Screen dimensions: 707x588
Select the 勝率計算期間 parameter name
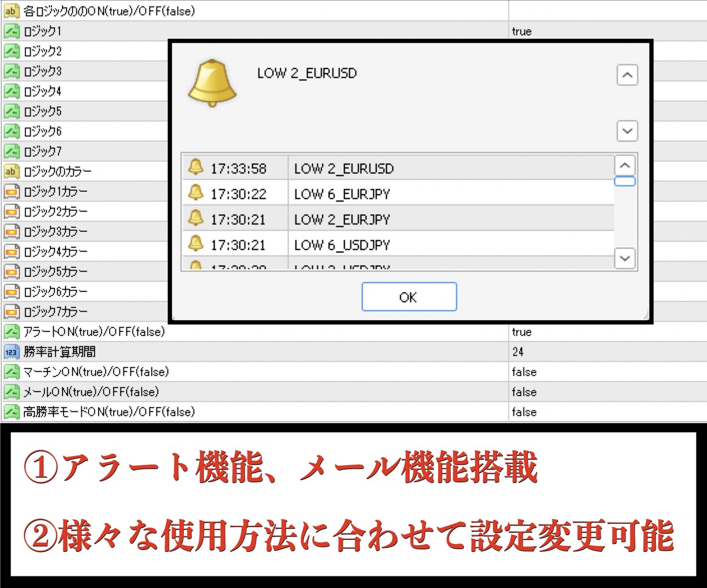click(60, 352)
